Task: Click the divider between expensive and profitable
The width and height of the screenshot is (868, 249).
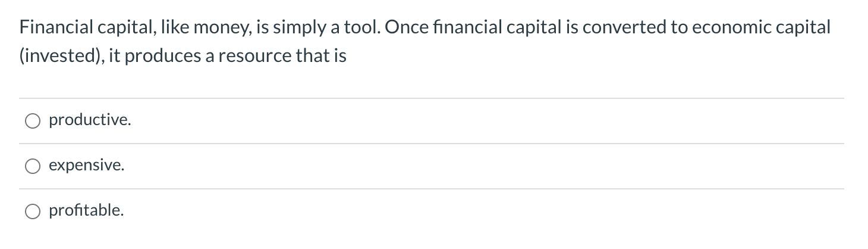Action: coord(432,189)
